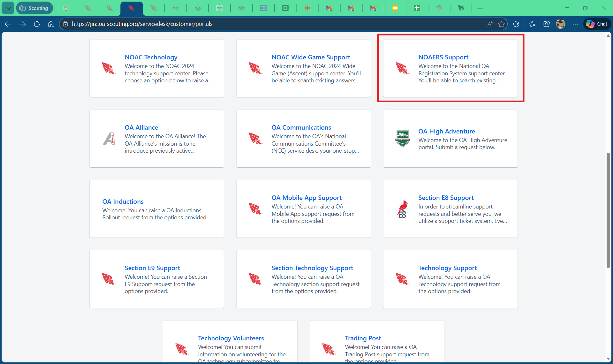Click the OA Alliance logo icon
This screenshot has width=613, height=364.
109,139
